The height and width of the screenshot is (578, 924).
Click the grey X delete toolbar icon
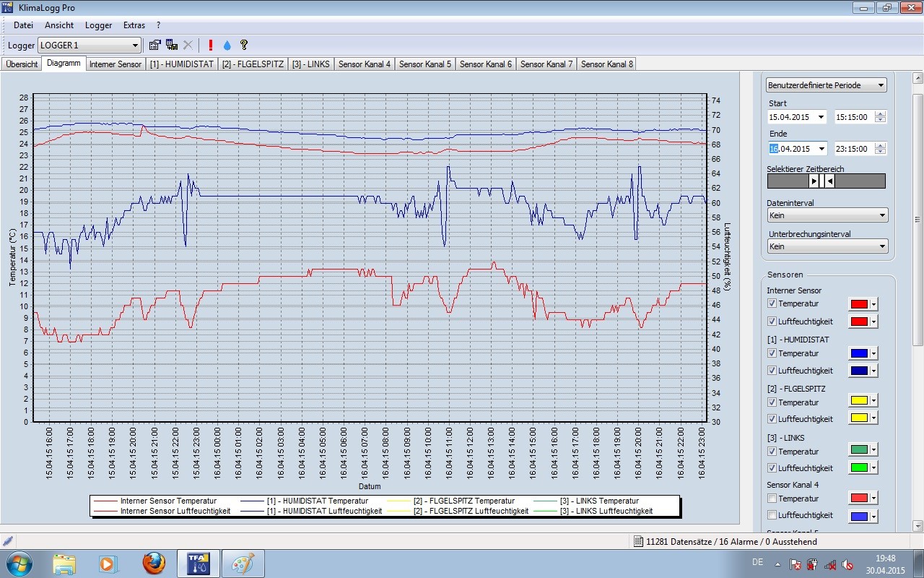188,45
